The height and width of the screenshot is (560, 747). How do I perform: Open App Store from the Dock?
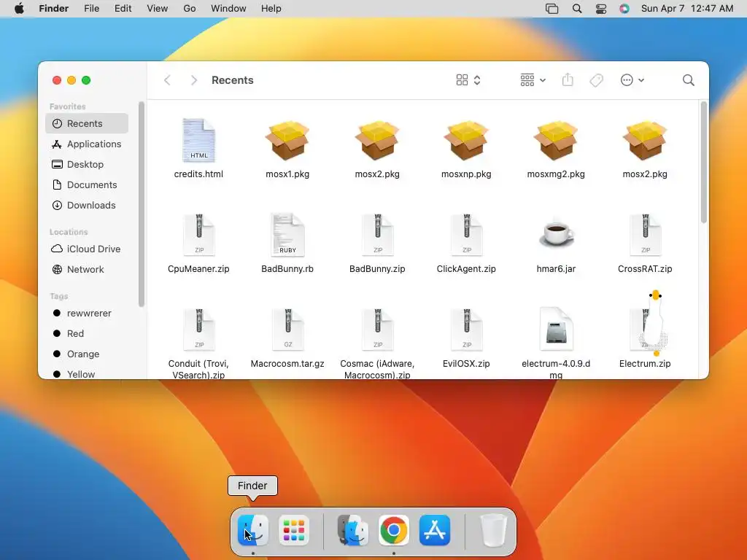click(435, 530)
